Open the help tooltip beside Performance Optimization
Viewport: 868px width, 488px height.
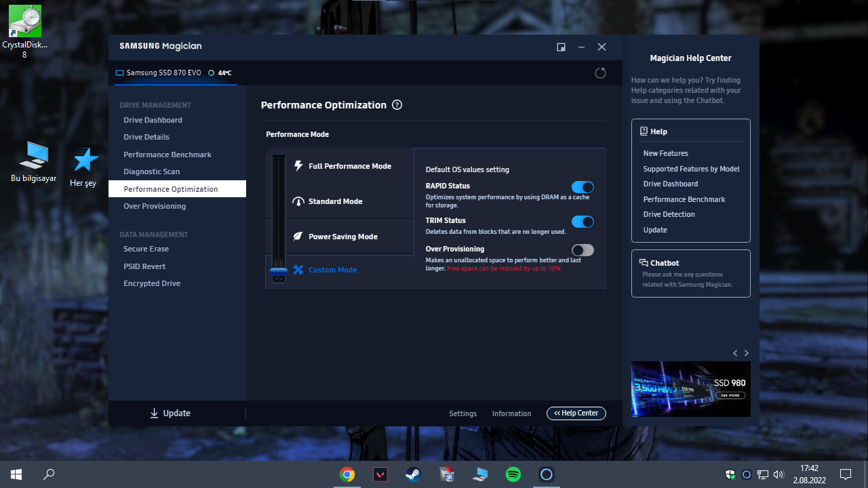pos(397,105)
